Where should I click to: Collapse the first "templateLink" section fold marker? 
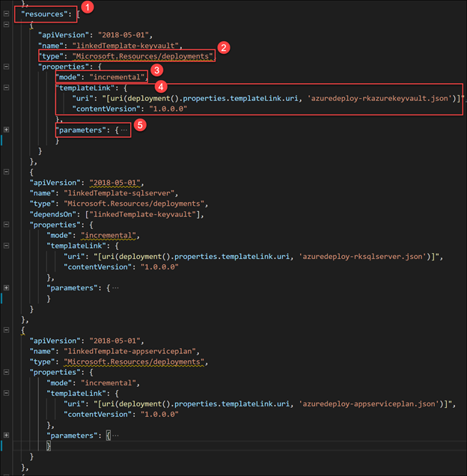7,88
